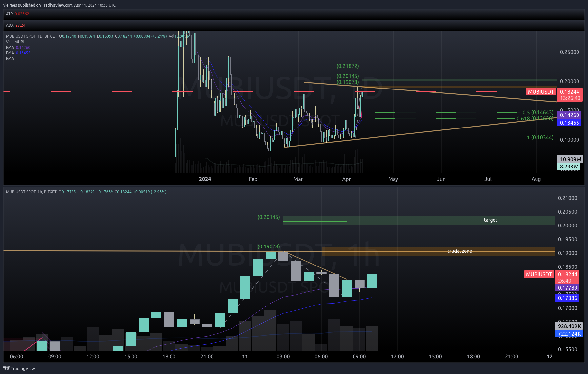Click the Feb label on the time axis

point(253,179)
